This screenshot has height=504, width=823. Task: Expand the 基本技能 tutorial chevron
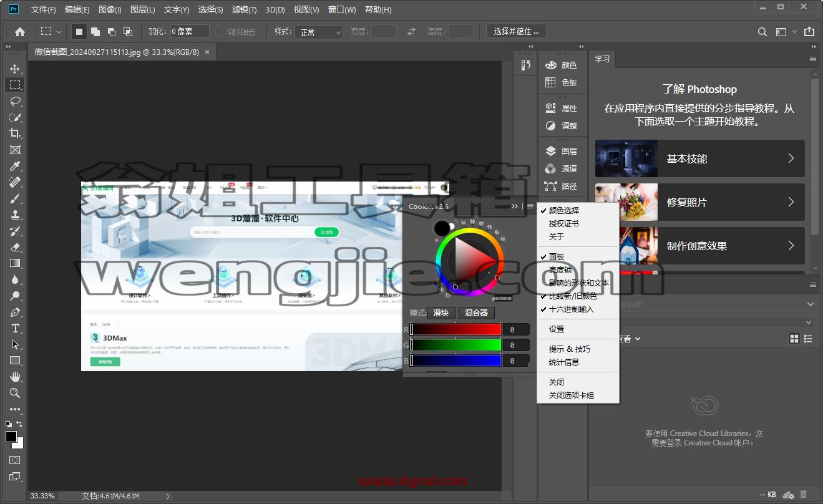[791, 158]
